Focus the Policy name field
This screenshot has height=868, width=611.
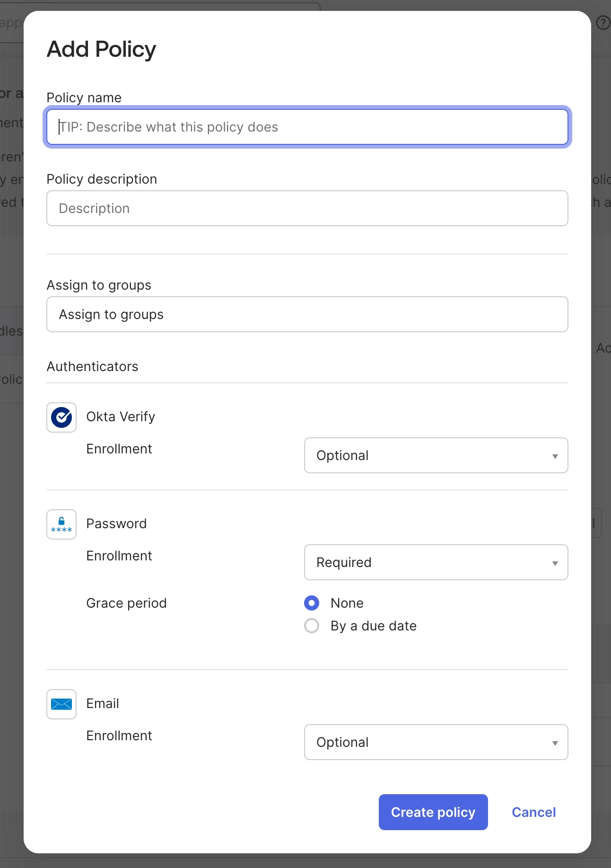[x=307, y=127]
